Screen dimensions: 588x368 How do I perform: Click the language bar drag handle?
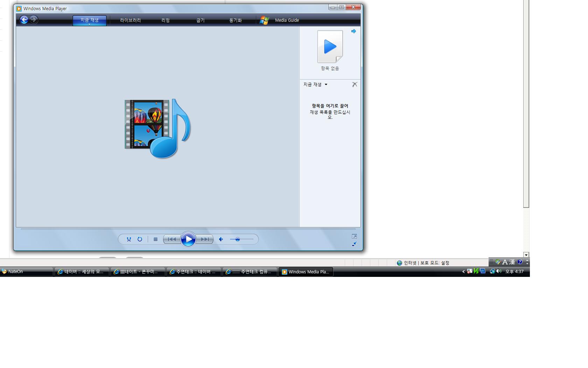491,262
